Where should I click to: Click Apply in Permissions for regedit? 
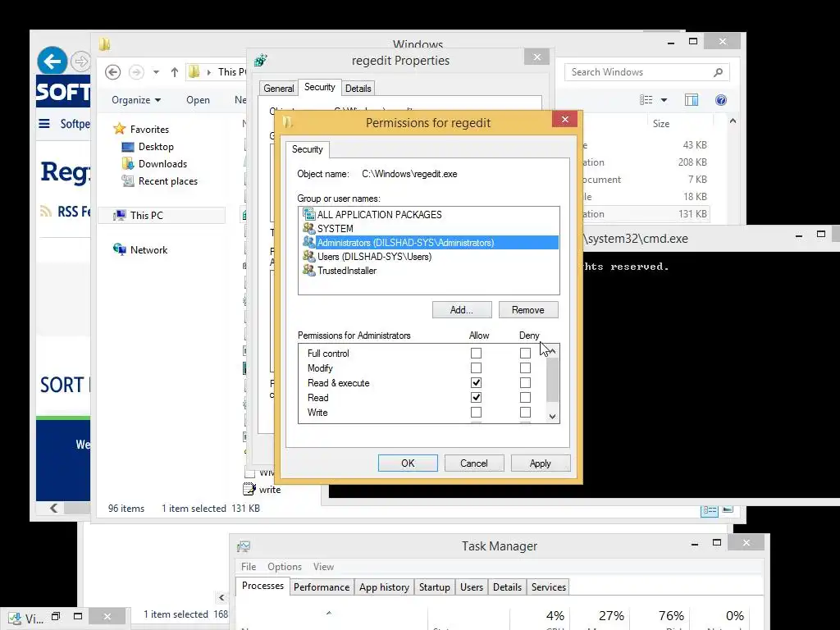(541, 463)
